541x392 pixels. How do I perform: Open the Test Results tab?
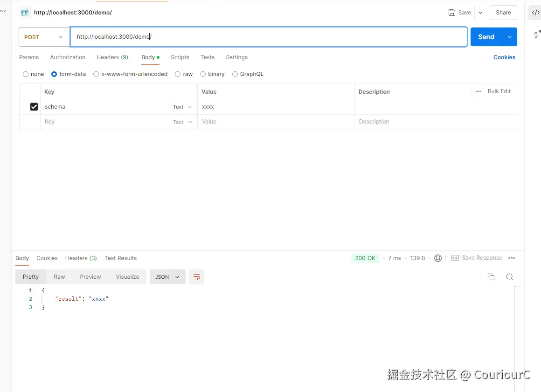tap(120, 258)
